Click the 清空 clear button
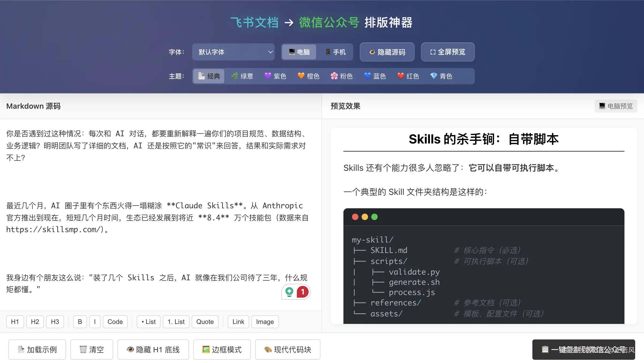 92,350
